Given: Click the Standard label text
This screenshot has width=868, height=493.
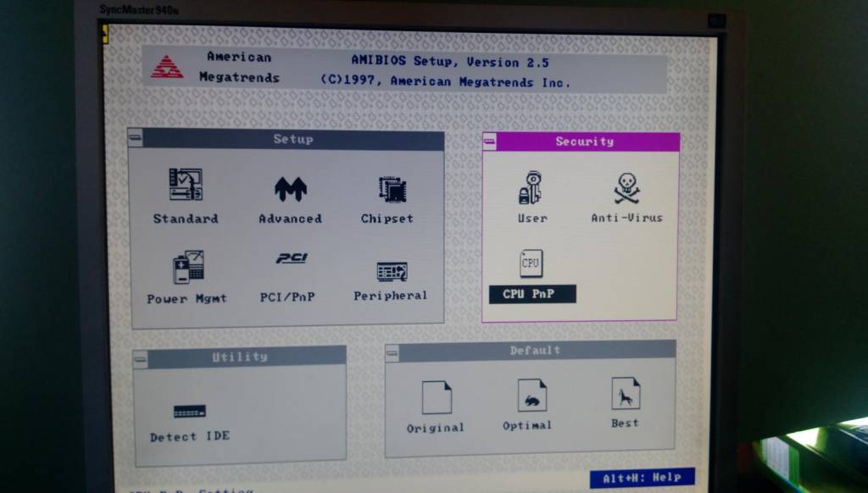Looking at the screenshot, I should click(186, 219).
